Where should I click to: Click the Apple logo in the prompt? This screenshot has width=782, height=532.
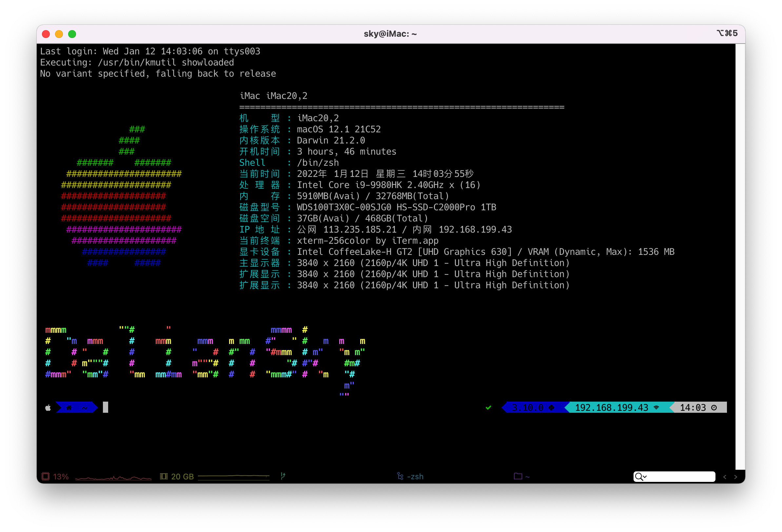(48, 408)
